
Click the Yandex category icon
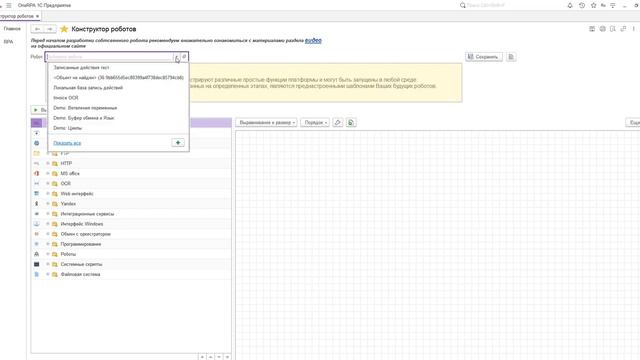pos(36,204)
